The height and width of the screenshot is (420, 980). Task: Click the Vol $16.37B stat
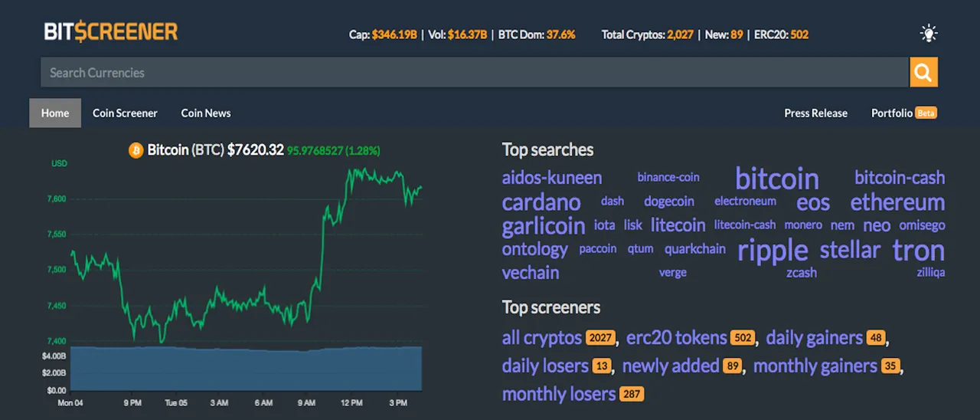tap(457, 34)
